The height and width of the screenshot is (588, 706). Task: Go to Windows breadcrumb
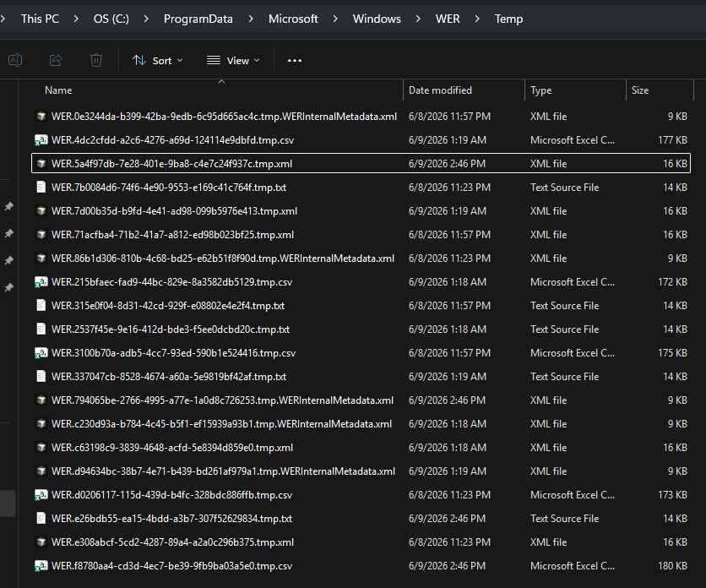(x=377, y=19)
